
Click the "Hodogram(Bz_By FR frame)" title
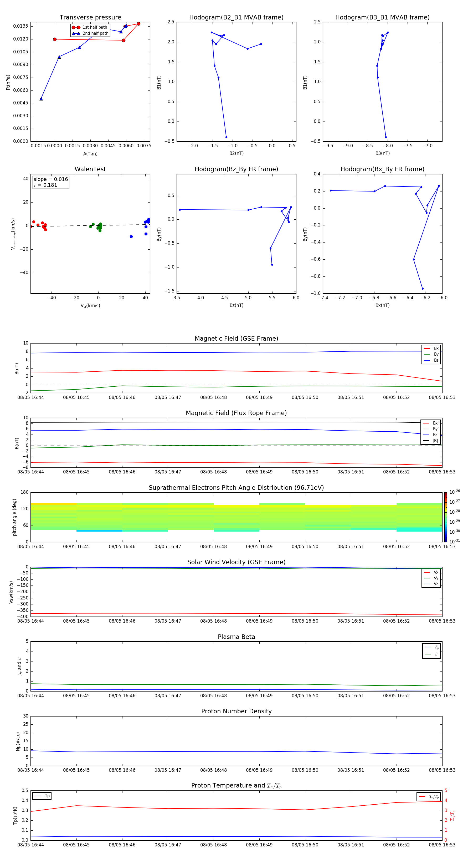click(236, 169)
